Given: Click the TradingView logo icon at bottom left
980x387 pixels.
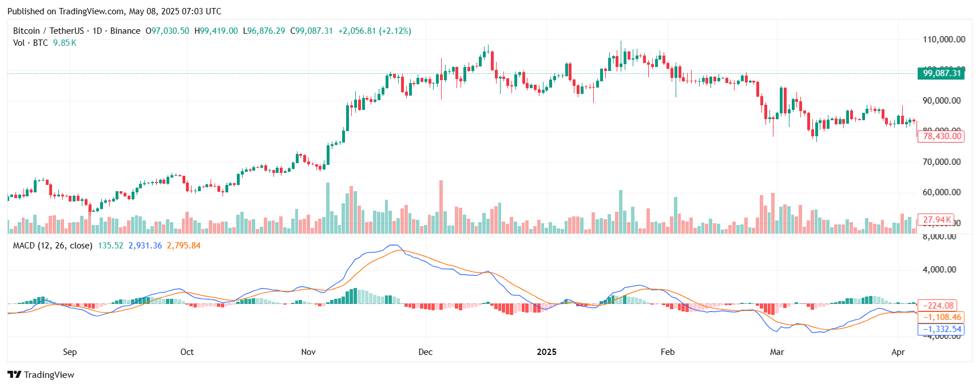Looking at the screenshot, I should (x=14, y=375).
